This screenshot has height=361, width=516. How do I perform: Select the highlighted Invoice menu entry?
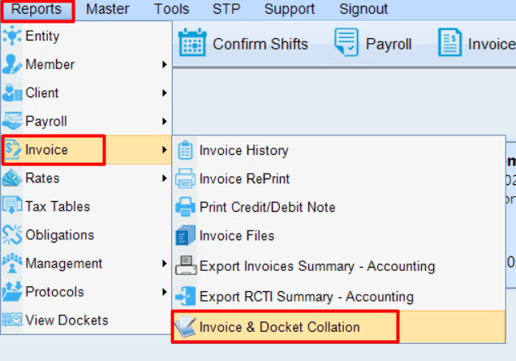[x=86, y=150]
